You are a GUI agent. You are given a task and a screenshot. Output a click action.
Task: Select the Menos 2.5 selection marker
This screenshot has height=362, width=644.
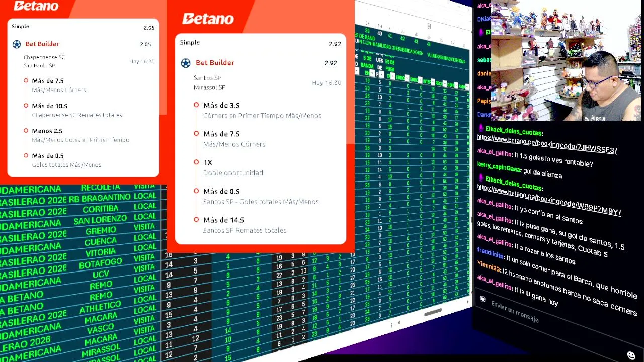pos(26,131)
